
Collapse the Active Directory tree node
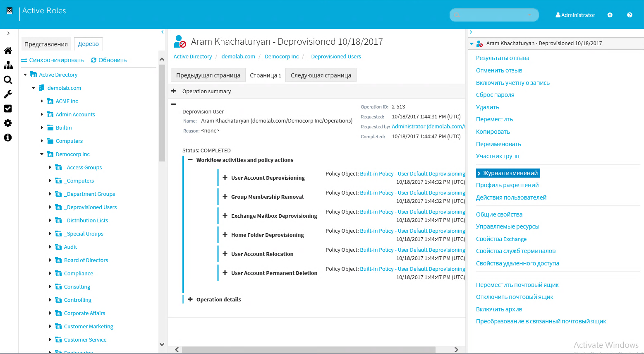[25, 75]
